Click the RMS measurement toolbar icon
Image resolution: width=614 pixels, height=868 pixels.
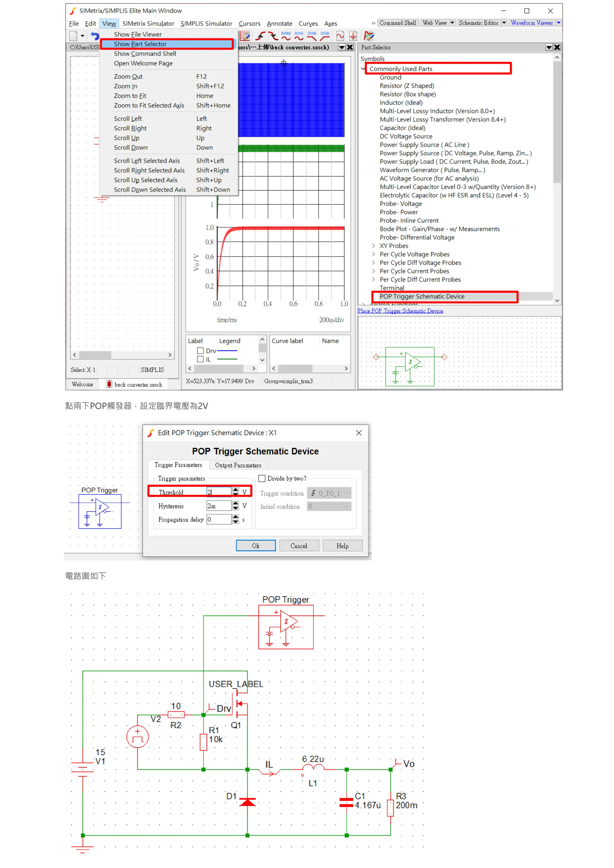point(286,36)
